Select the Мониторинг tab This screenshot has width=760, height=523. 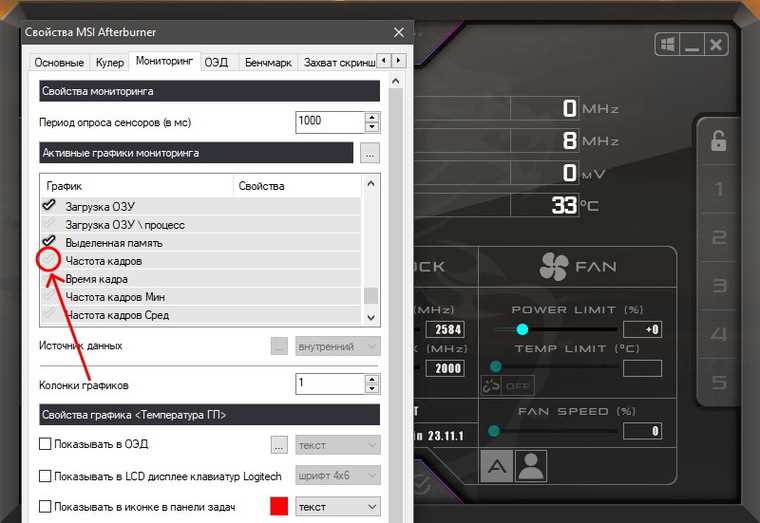coord(164,61)
